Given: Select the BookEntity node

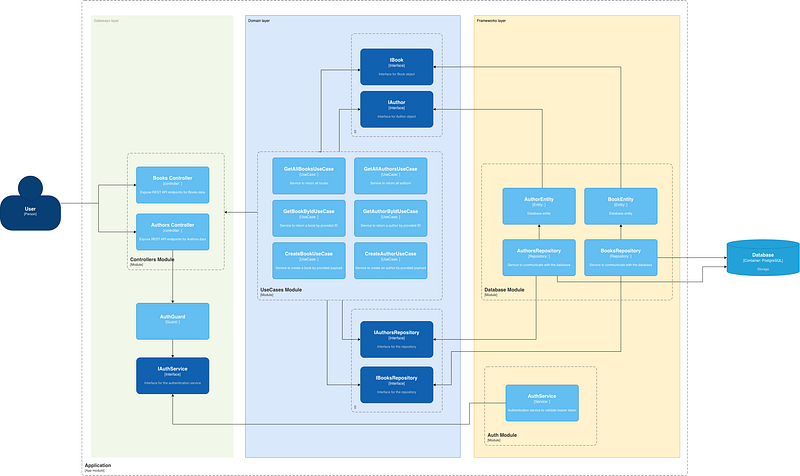Looking at the screenshot, I should click(x=620, y=206).
